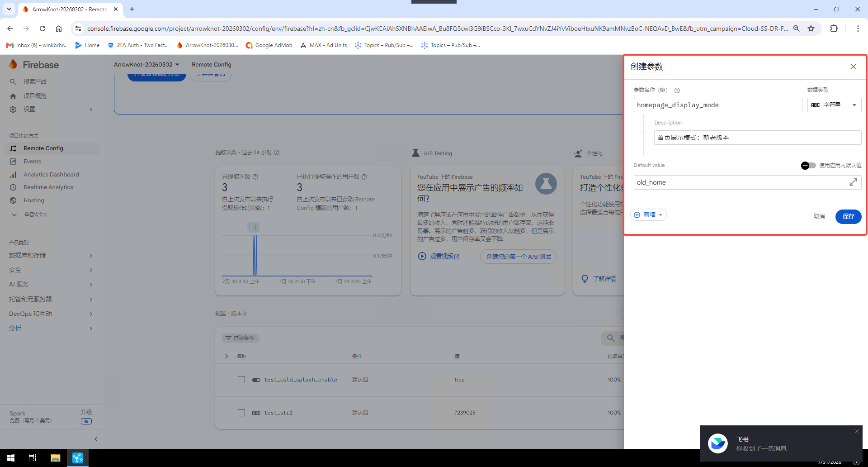
Task: Open ArrowKnot-20260302 project dropdown
Action: click(x=146, y=65)
